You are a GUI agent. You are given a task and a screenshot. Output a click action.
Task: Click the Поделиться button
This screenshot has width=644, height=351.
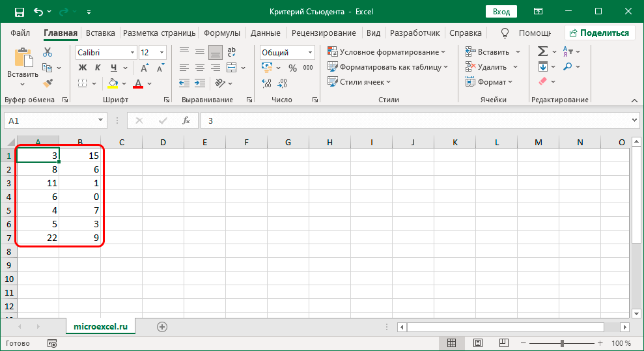tap(599, 33)
